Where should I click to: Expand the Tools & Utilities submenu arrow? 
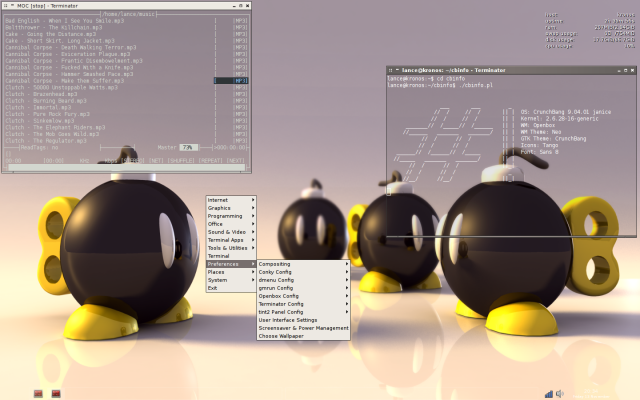(253, 248)
